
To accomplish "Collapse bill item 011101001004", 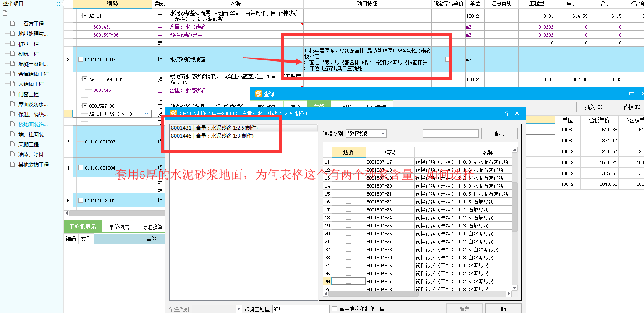I will coord(81,168).
